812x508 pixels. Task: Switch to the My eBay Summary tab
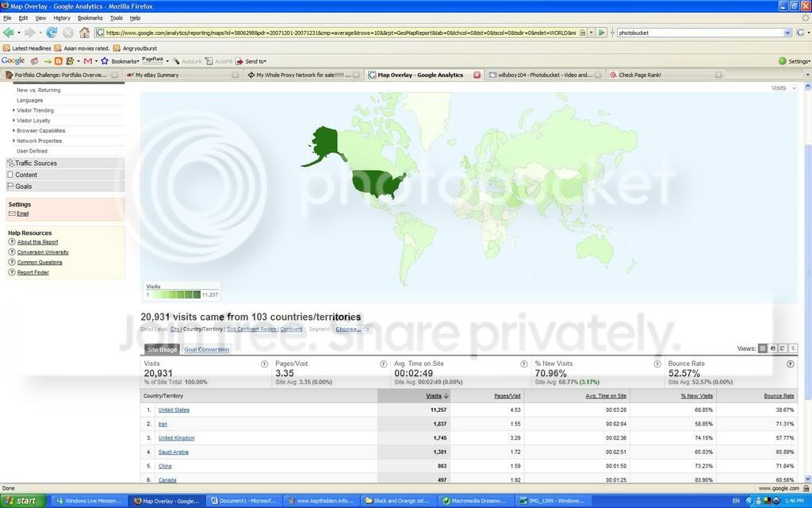click(x=182, y=75)
